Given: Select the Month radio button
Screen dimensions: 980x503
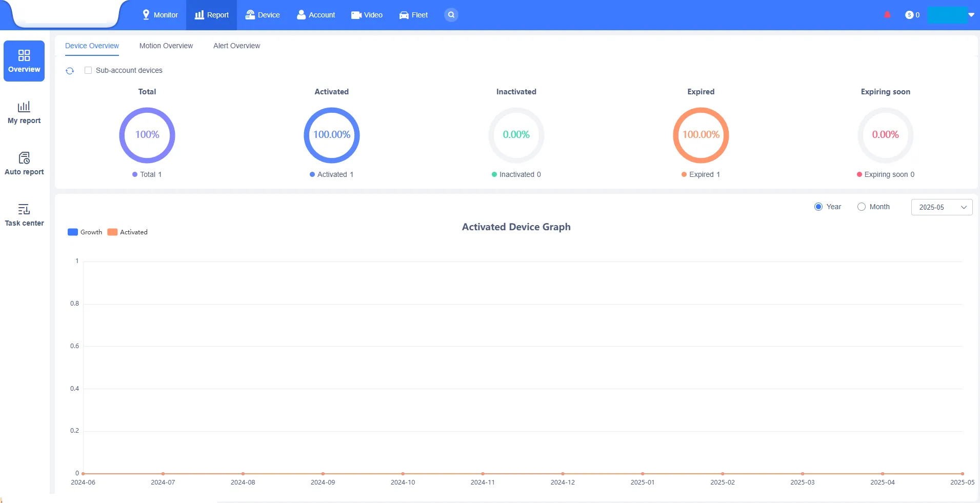Looking at the screenshot, I should point(862,207).
